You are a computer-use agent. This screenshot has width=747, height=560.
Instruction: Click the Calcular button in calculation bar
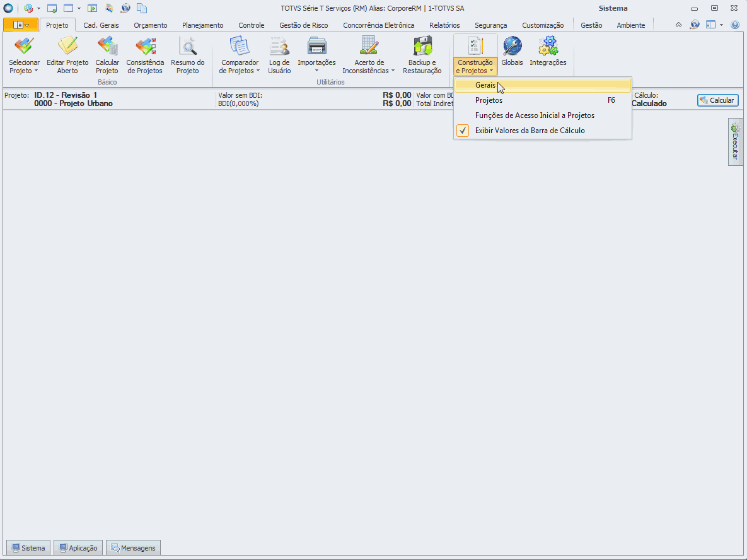[717, 100]
